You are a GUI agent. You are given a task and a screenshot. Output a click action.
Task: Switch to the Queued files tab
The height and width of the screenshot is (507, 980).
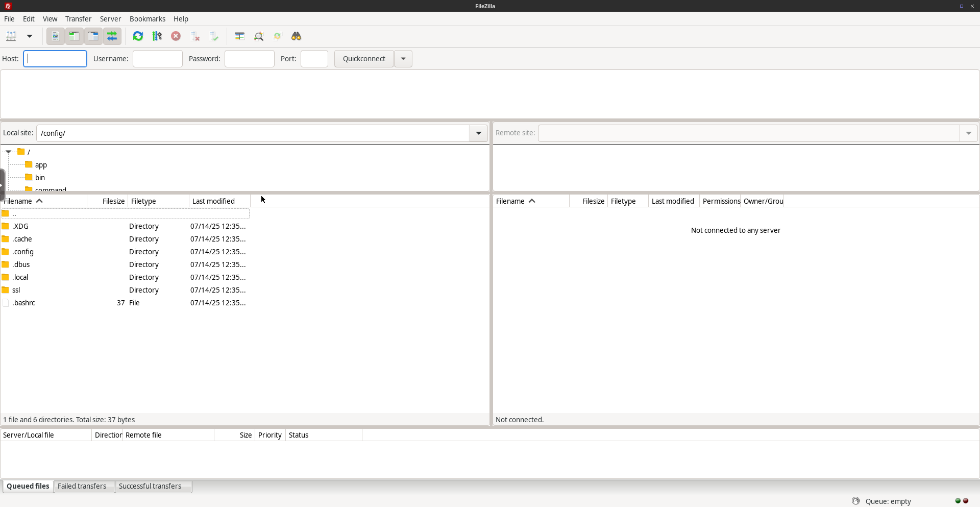[28, 486]
